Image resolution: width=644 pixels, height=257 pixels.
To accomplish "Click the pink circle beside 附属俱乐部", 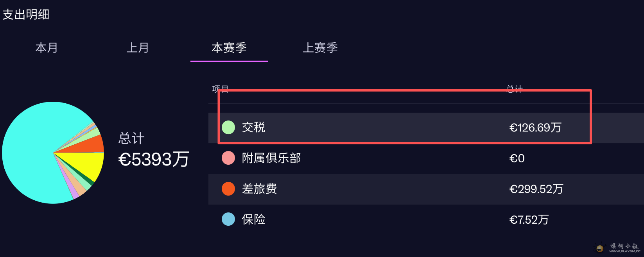I will tap(228, 158).
